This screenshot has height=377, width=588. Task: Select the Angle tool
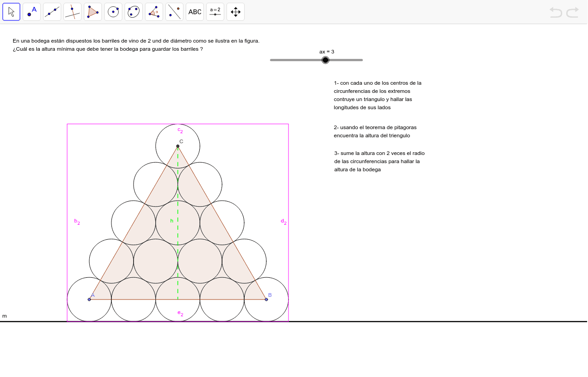click(154, 12)
